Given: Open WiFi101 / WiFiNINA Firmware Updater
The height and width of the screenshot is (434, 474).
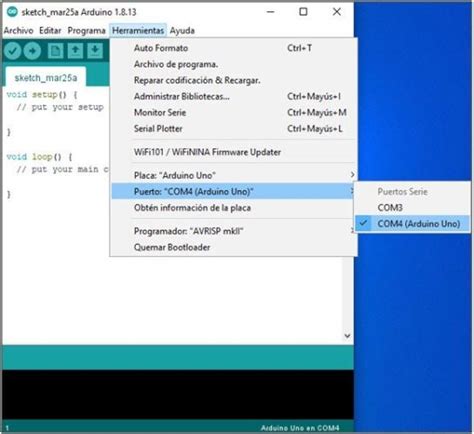Looking at the screenshot, I should point(233,152).
